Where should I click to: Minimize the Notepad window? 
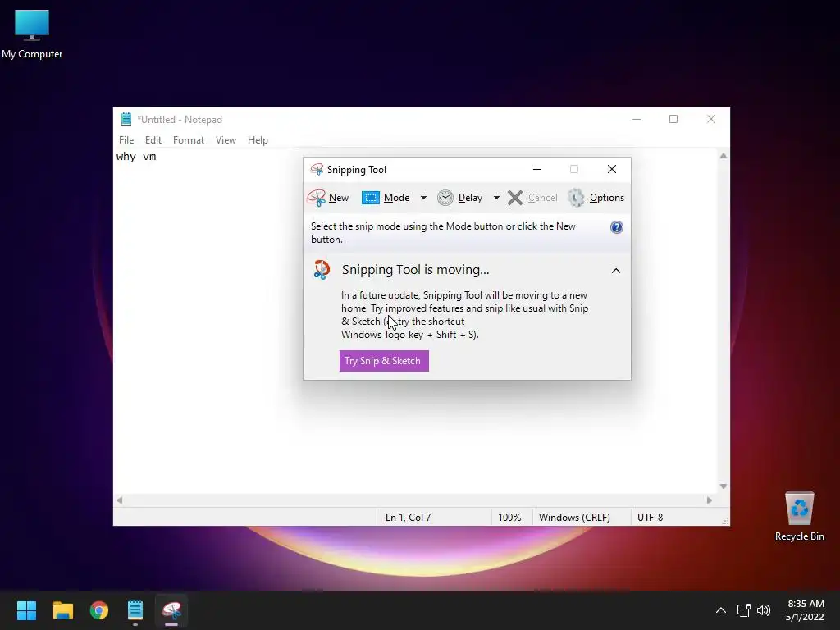coord(637,119)
